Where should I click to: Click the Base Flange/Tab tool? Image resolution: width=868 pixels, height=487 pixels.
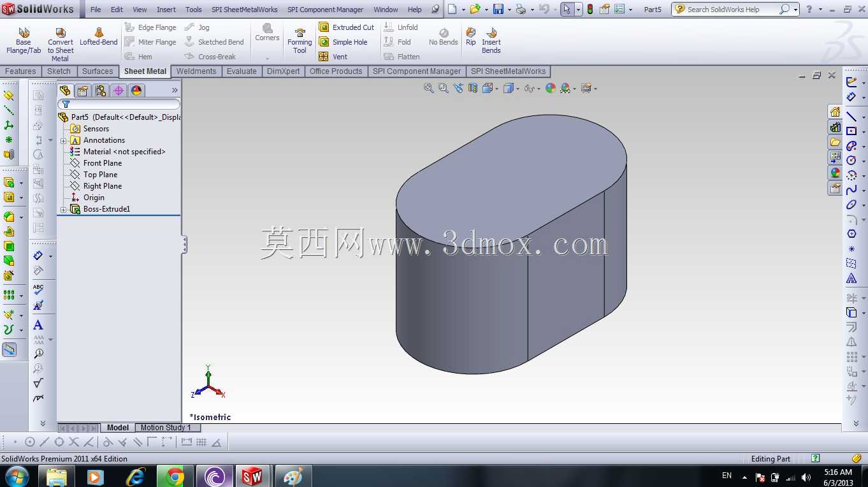[24, 41]
